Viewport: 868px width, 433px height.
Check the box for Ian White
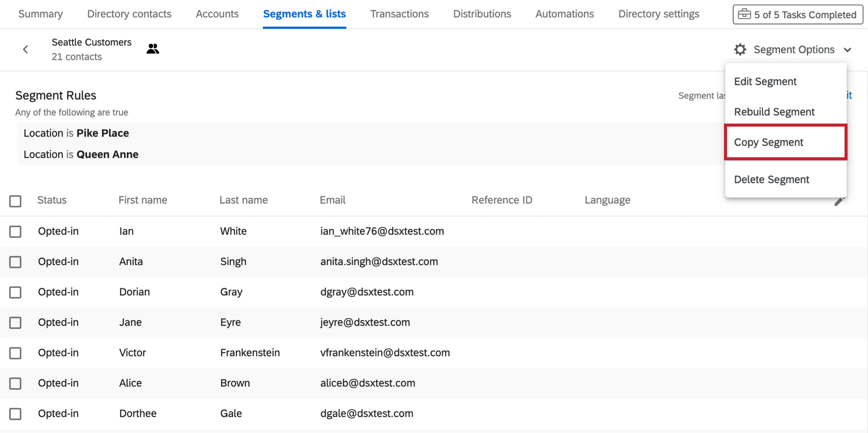15,231
